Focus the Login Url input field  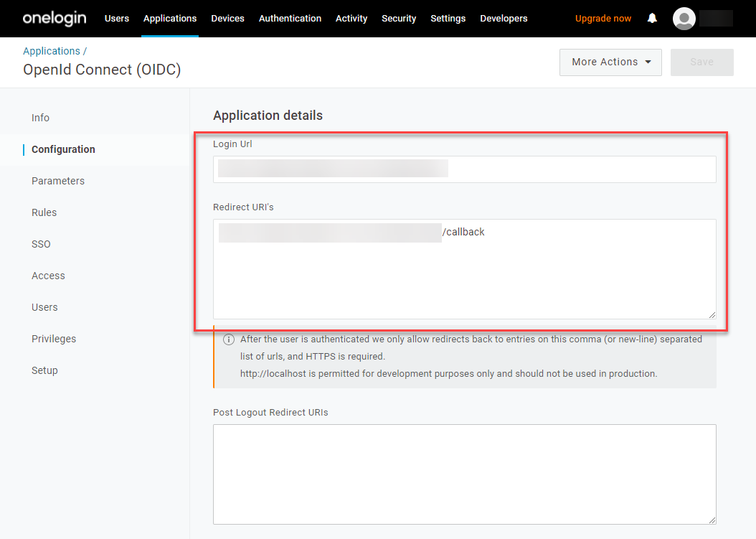pyautogui.click(x=464, y=169)
